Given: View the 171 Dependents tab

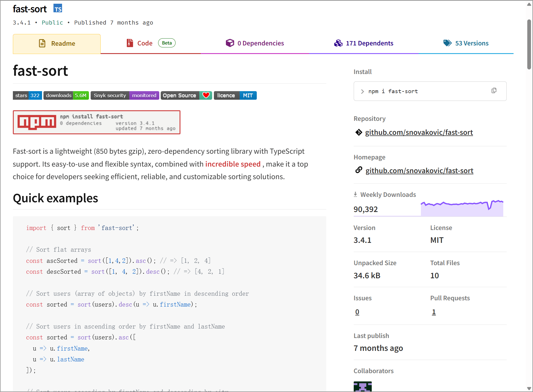Looking at the screenshot, I should coord(364,43).
